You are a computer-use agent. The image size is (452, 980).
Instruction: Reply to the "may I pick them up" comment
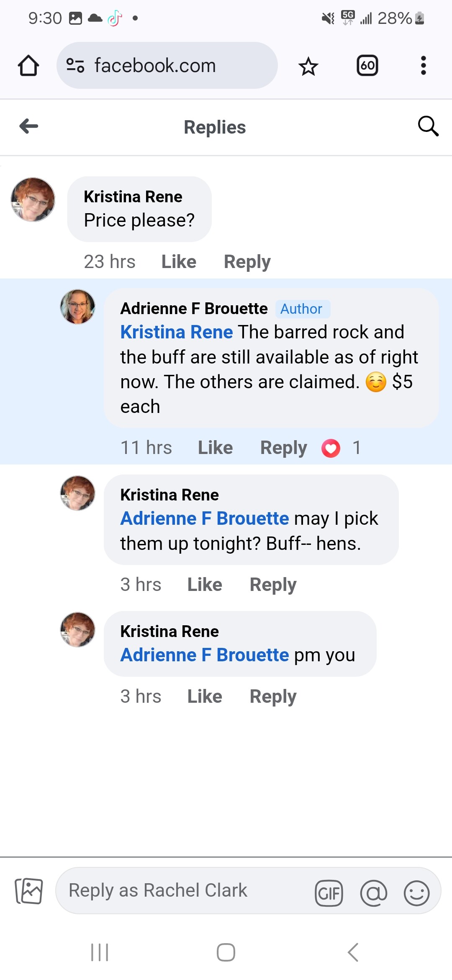[273, 585]
